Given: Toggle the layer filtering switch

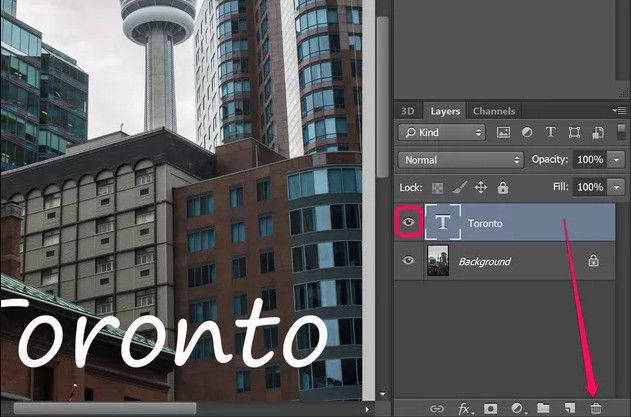Looking at the screenshot, I should [620, 132].
